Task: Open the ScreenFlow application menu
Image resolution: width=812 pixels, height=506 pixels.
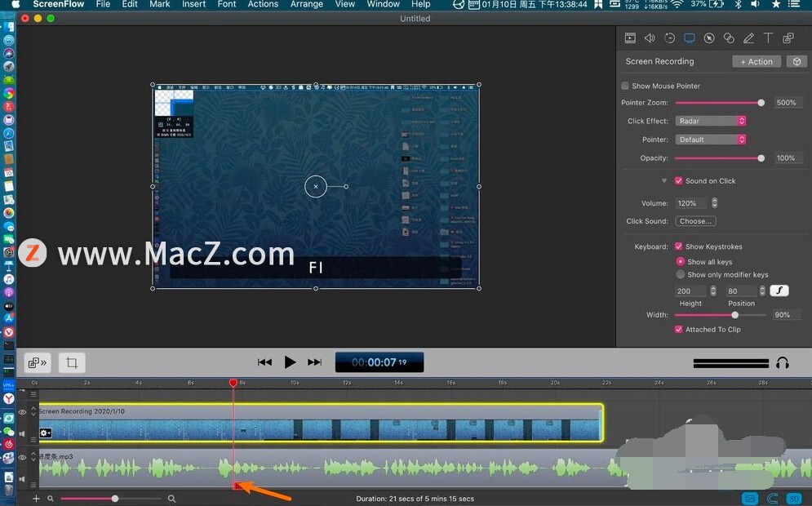Action: (x=59, y=4)
